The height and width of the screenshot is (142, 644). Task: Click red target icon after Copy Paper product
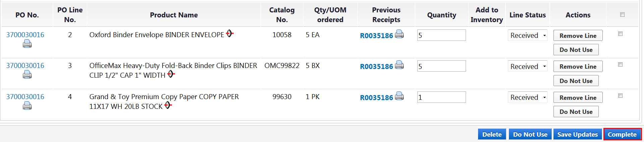[168, 105]
